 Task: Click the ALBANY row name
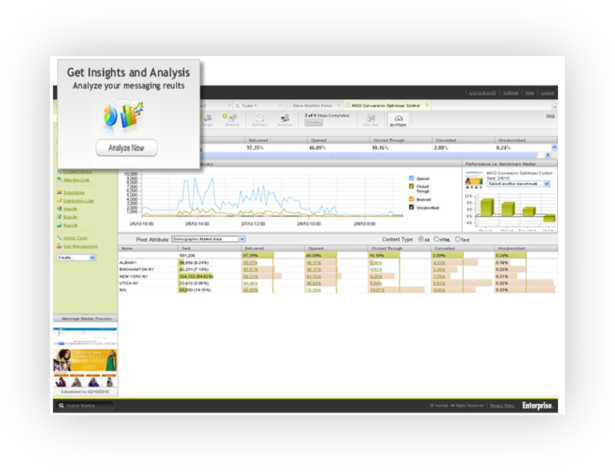128,262
